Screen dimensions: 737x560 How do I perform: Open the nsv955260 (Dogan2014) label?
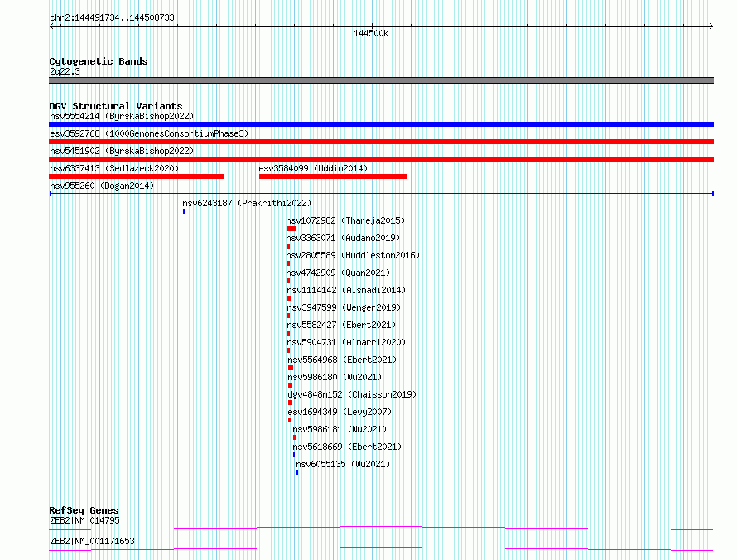click(102, 186)
